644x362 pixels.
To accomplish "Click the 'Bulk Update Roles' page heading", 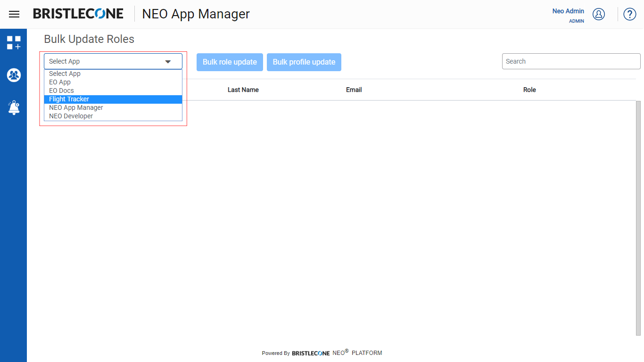I will point(89,39).
